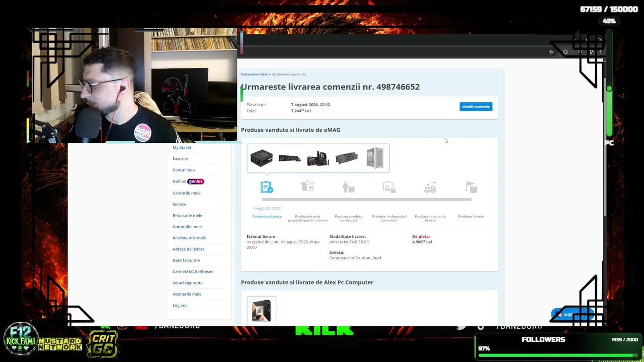Viewport: 644px width, 362px height.
Task: Click the 'detalii comanda' button
Action: (476, 107)
